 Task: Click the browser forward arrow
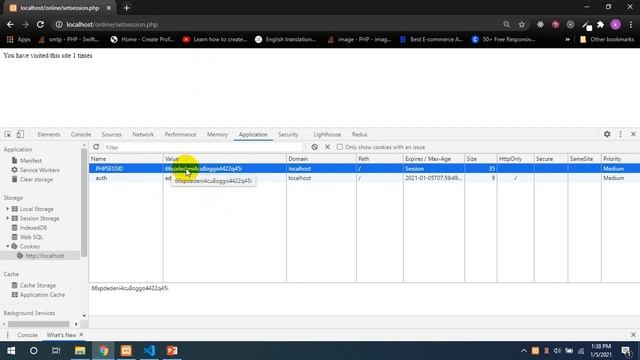coord(25,24)
